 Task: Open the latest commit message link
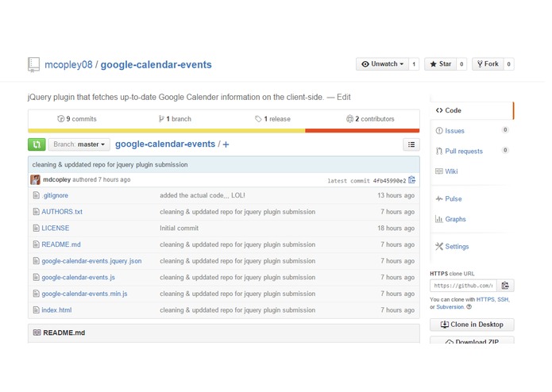point(110,164)
